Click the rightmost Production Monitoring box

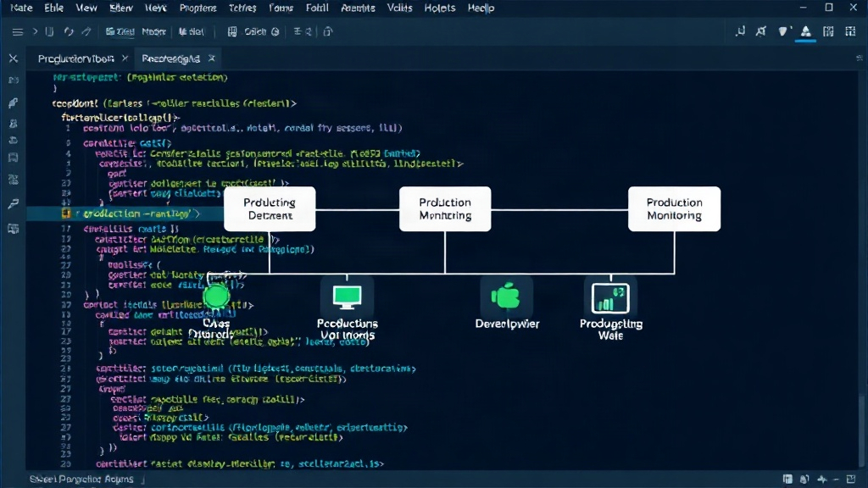click(x=674, y=209)
